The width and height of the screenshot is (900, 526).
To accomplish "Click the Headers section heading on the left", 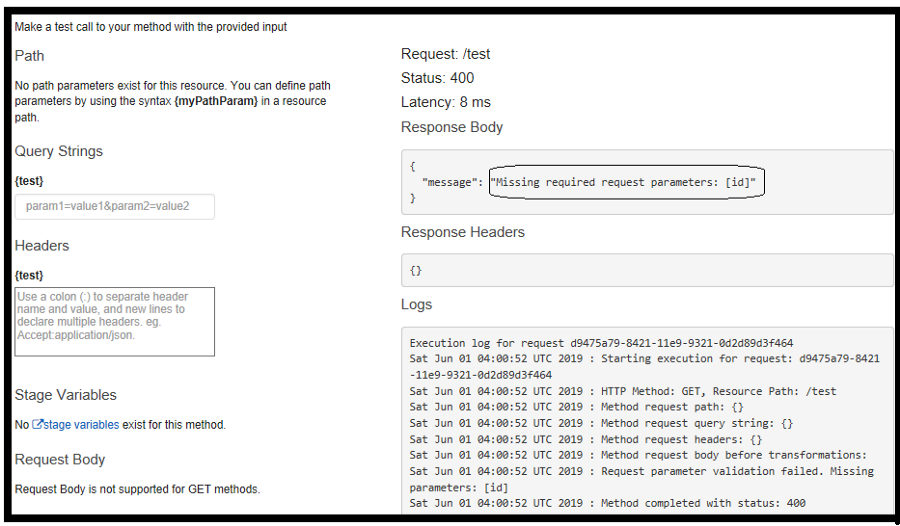I will [x=42, y=246].
